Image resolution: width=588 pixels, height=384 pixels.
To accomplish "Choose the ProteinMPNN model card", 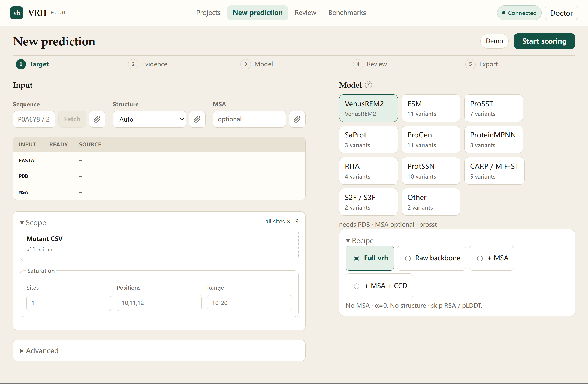I will pos(493,139).
